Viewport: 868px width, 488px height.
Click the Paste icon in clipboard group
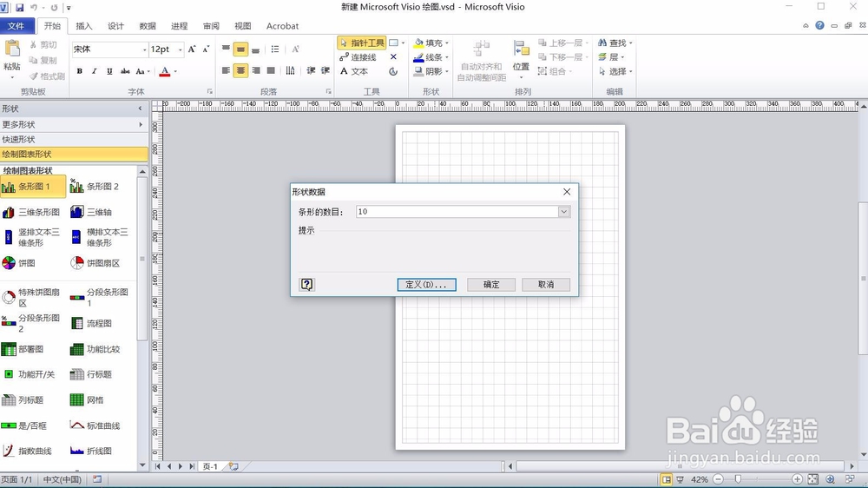pos(11,49)
